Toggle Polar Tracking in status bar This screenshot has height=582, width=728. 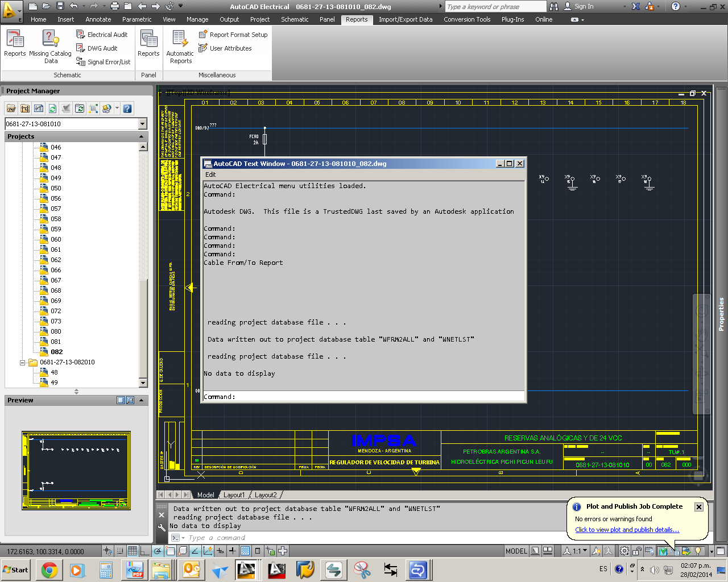coord(158,551)
